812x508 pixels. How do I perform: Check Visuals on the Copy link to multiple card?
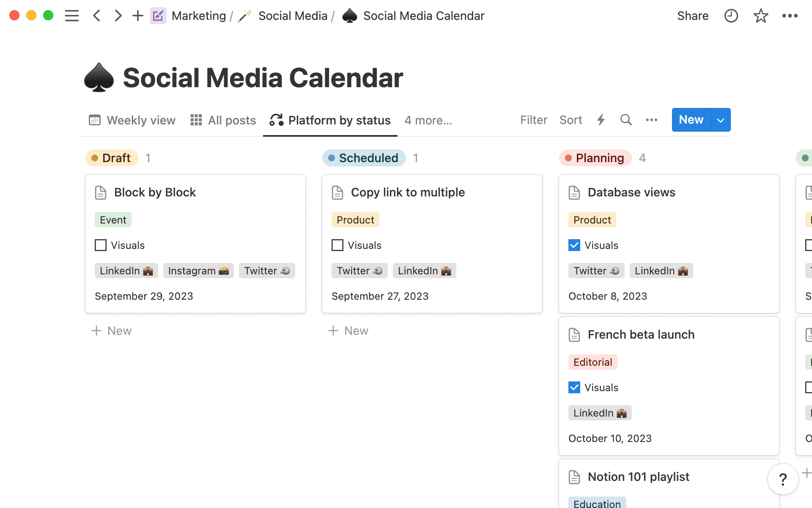coord(337,245)
